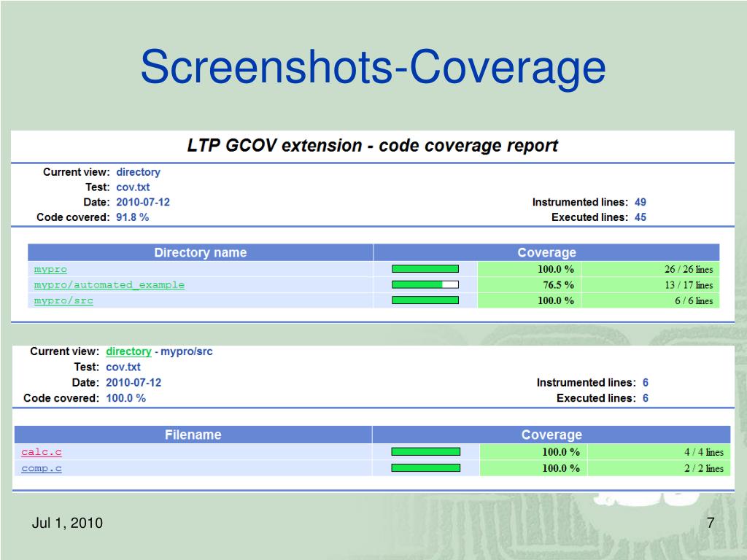Image resolution: width=747 pixels, height=560 pixels.
Task: Click the 91.8 % code covered value
Action: pyautogui.click(x=133, y=217)
